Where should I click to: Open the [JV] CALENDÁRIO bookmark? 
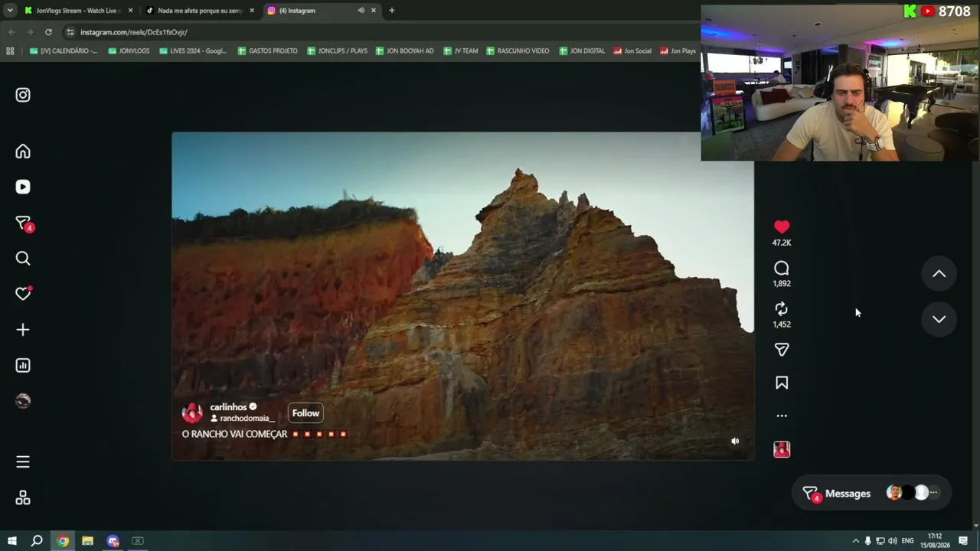[x=63, y=51]
